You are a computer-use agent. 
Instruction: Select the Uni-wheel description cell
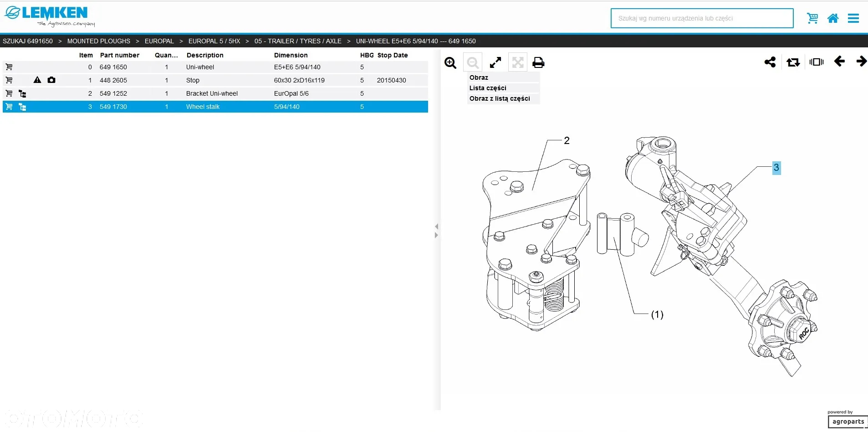[200, 67]
